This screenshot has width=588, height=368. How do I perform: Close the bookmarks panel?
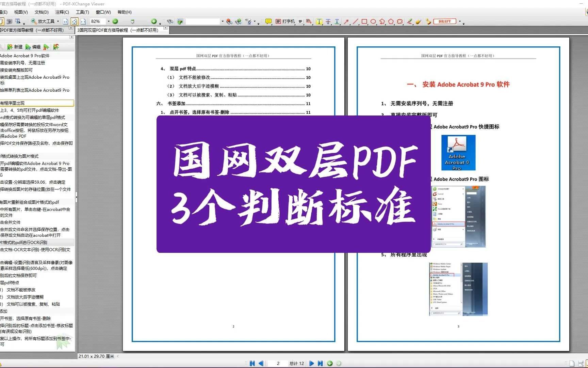(71, 37)
